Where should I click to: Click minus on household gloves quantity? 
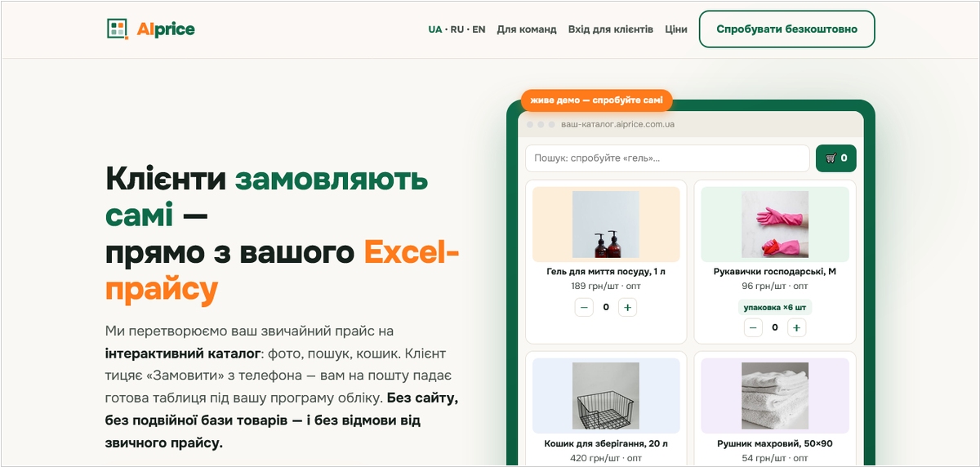click(753, 327)
